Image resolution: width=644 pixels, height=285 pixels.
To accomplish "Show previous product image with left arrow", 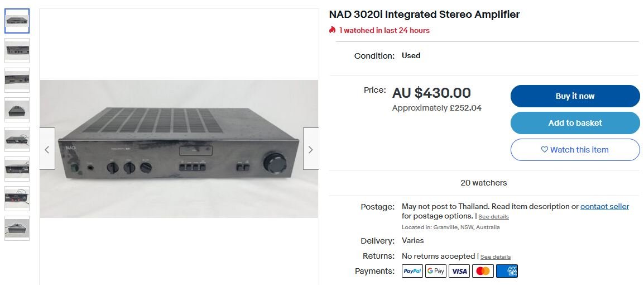I will pyautogui.click(x=47, y=149).
